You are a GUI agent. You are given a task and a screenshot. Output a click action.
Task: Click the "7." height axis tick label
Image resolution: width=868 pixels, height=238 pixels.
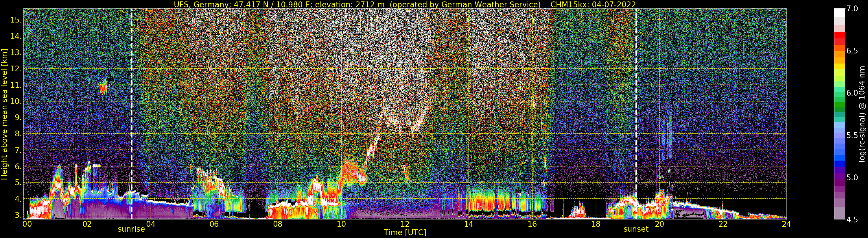[18, 150]
